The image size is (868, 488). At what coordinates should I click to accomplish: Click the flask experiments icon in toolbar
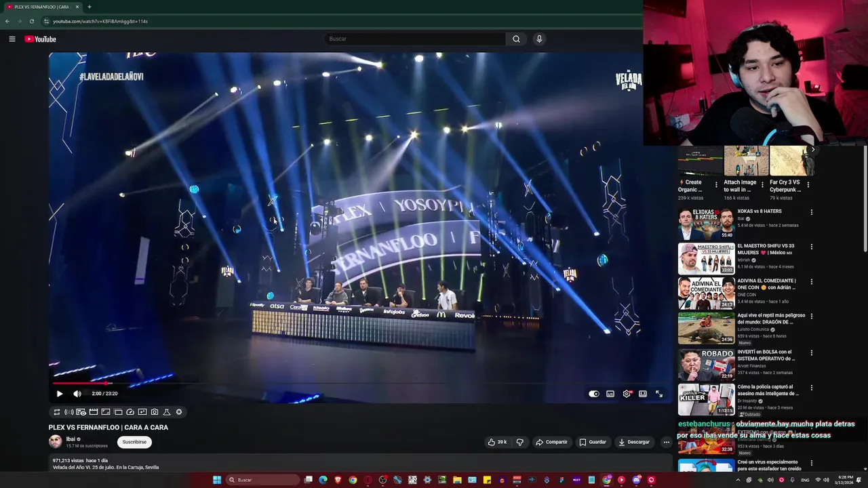coord(167,412)
